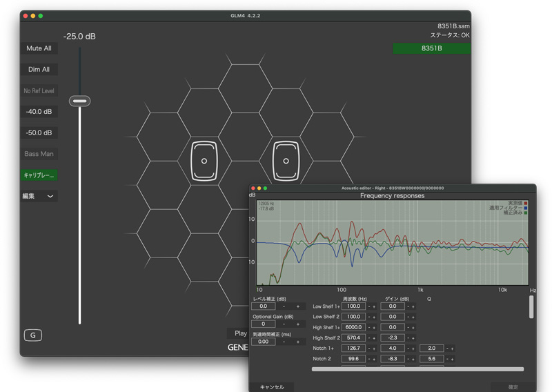
Task: Enable the -40.0 dB level preset
Action: [x=39, y=112]
